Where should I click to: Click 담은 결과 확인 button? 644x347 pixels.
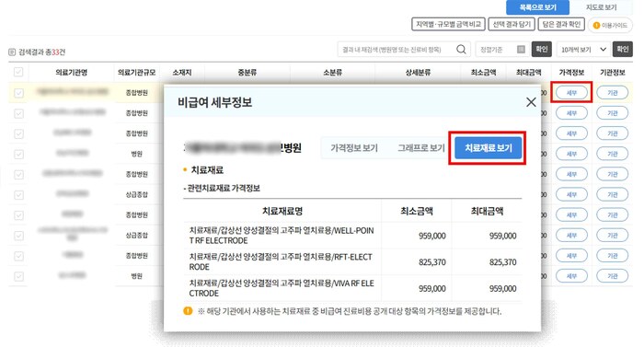561,24
